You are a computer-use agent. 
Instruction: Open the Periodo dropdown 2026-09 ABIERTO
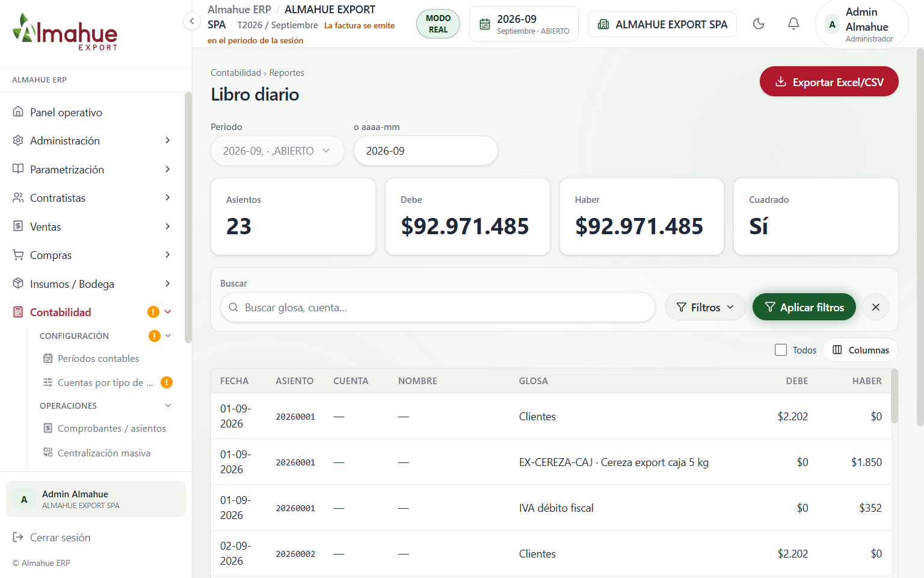click(277, 151)
